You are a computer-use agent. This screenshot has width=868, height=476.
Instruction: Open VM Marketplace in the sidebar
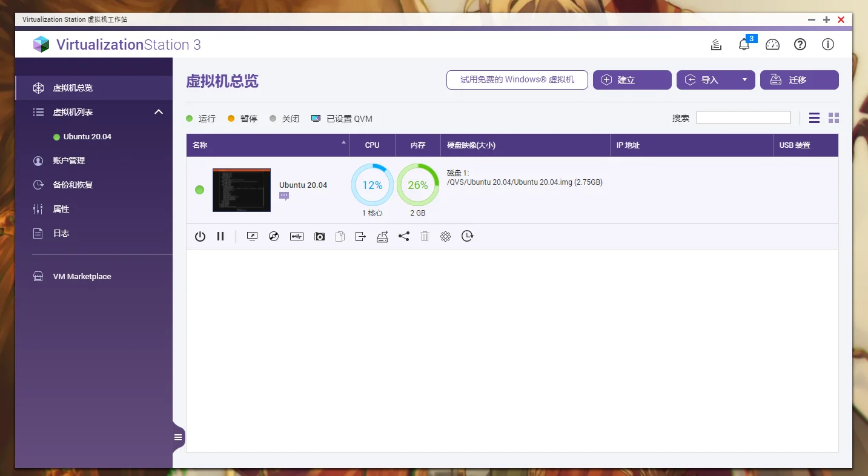point(94,276)
